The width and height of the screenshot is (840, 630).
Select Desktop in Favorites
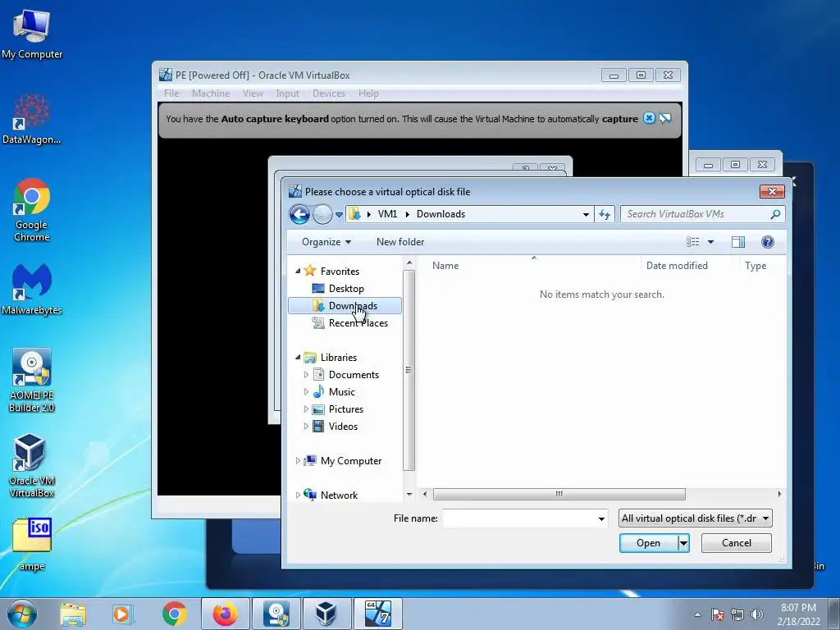(x=346, y=288)
